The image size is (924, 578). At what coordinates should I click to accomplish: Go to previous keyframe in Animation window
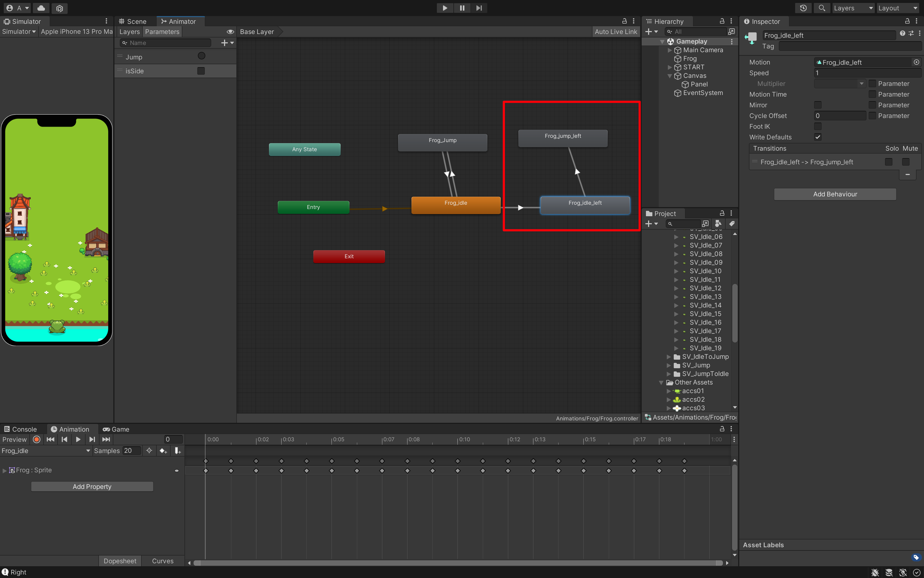click(64, 439)
